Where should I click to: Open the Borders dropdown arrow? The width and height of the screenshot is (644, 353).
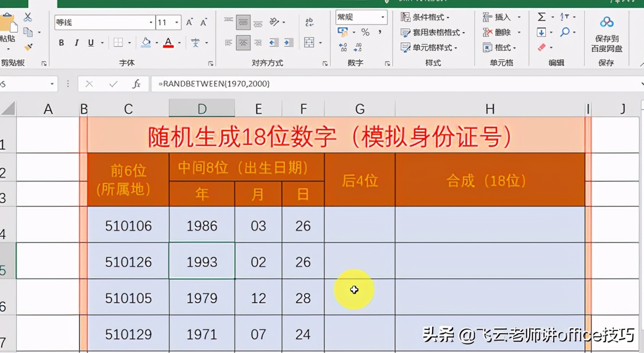129,43
